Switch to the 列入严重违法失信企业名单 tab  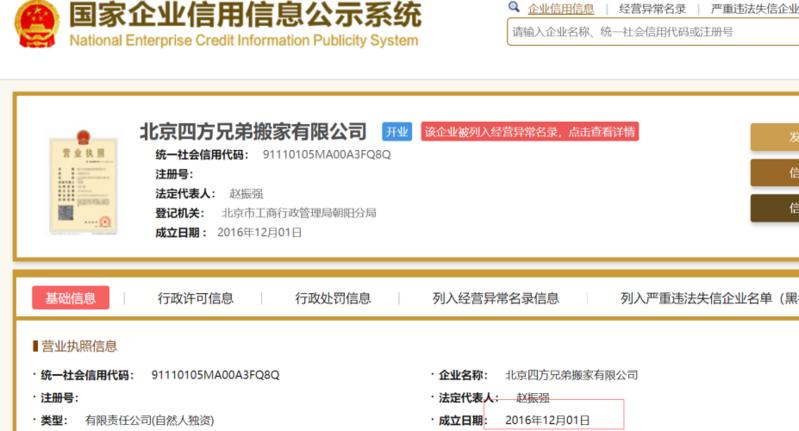[709, 298]
